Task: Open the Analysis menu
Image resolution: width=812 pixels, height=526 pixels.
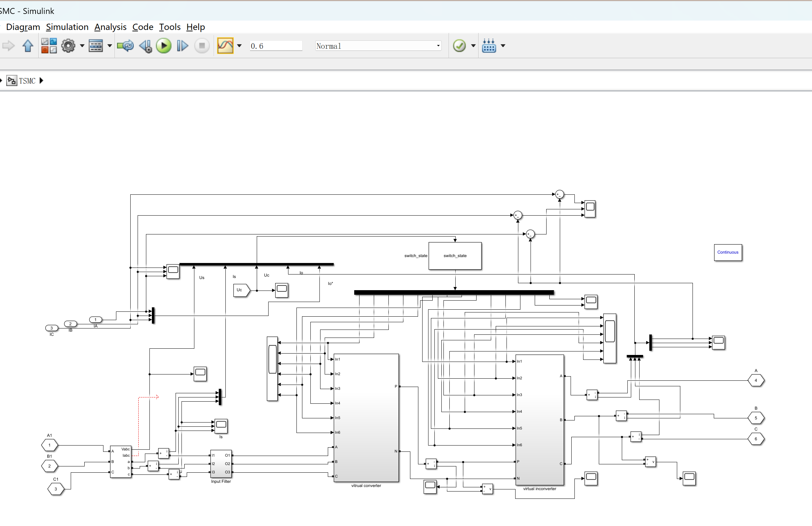Action: click(110, 27)
